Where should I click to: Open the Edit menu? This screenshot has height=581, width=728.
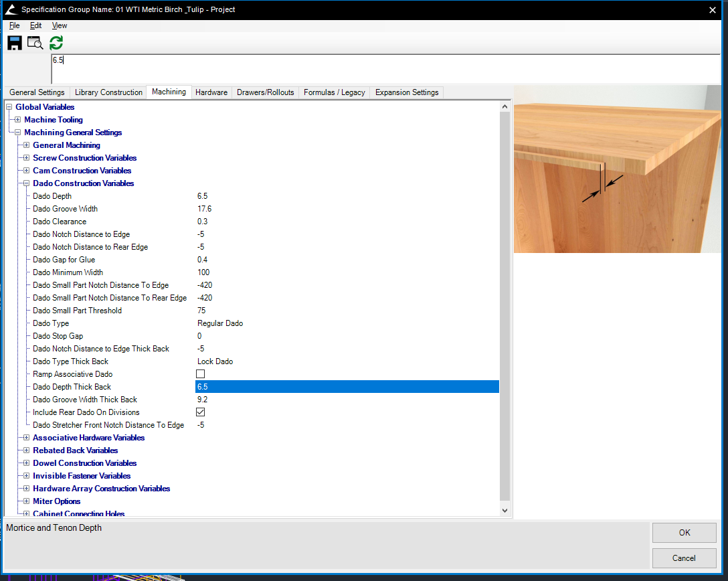35,25
